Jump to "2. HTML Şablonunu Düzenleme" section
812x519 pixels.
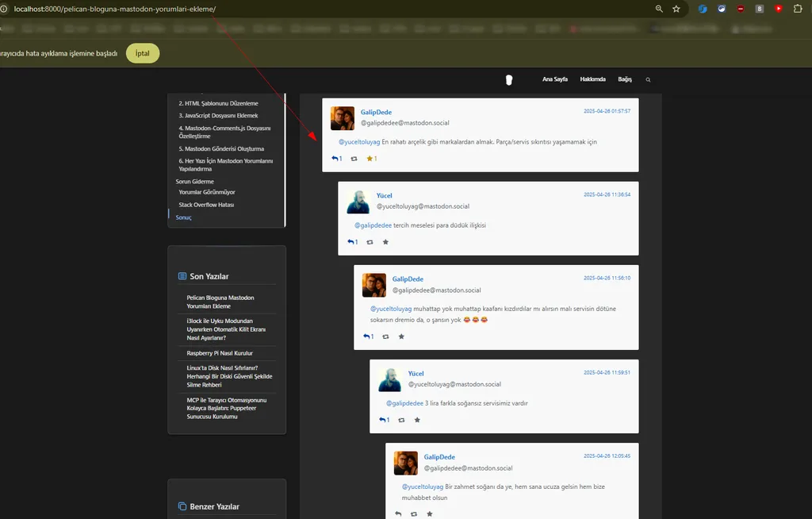(219, 103)
